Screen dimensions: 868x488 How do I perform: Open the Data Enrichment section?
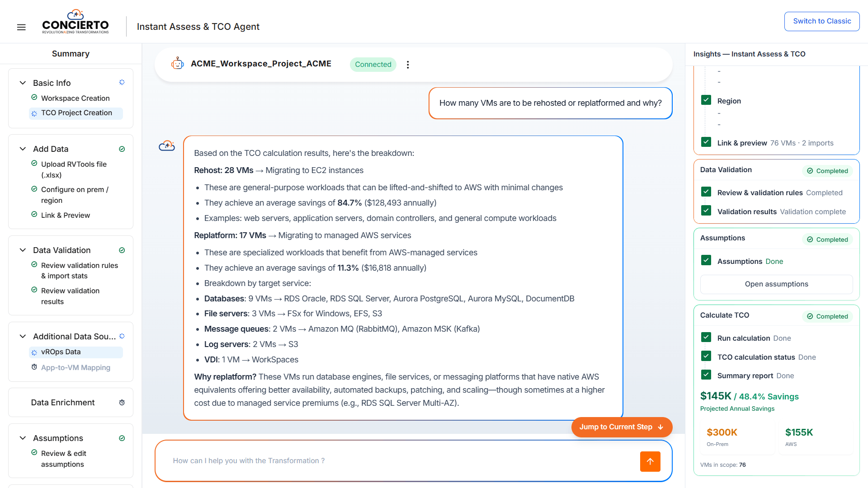tap(71, 403)
